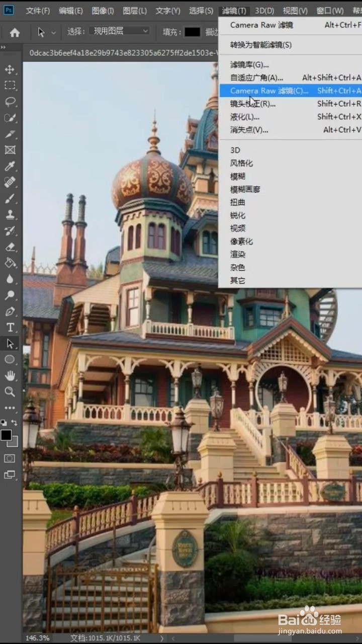Choose 镜头校正(R)...
Image resolution: width=362 pixels, height=644 pixels.
[x=291, y=104]
